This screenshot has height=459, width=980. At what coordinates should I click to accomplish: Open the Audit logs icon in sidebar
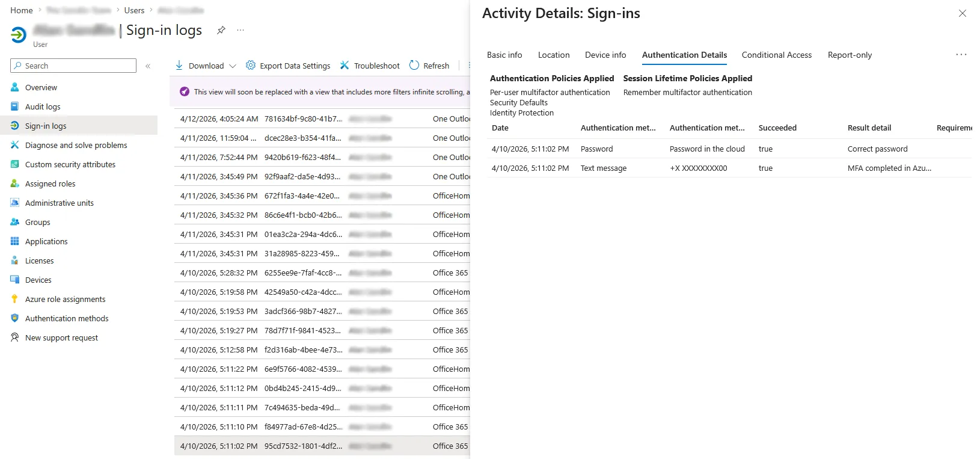click(15, 106)
